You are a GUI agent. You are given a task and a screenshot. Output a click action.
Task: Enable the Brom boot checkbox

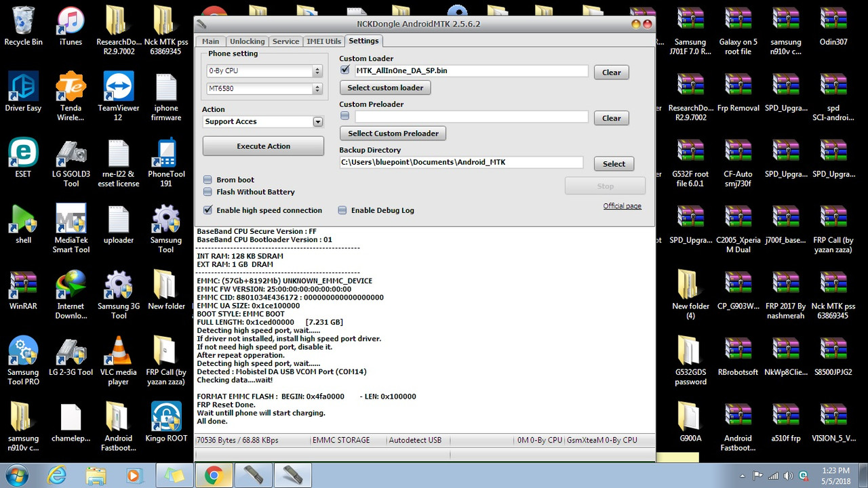(x=208, y=180)
